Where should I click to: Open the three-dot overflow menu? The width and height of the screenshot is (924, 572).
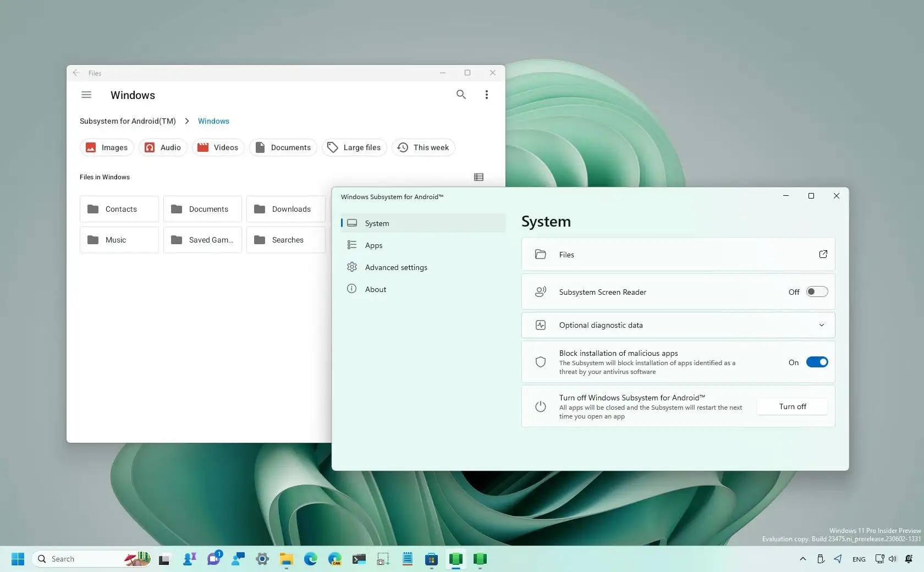click(x=486, y=95)
